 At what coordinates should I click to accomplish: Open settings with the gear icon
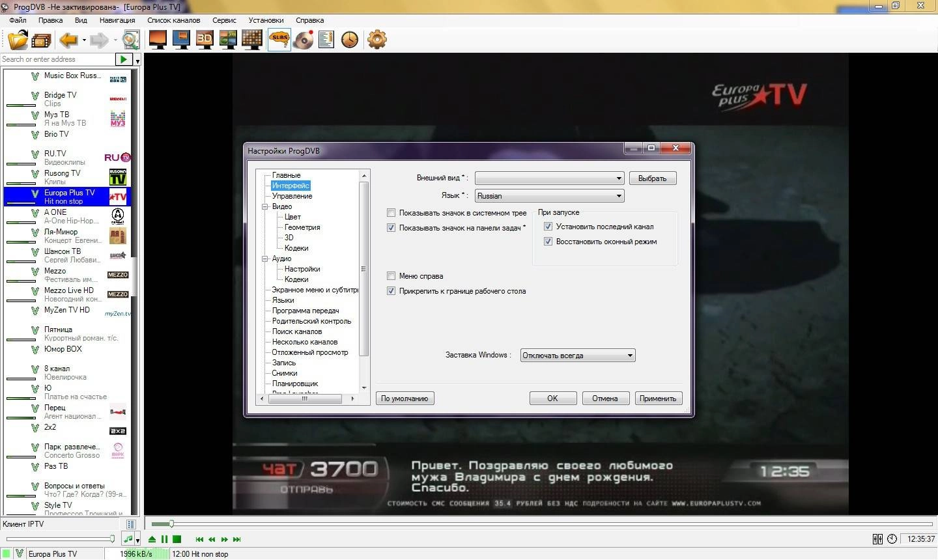377,40
